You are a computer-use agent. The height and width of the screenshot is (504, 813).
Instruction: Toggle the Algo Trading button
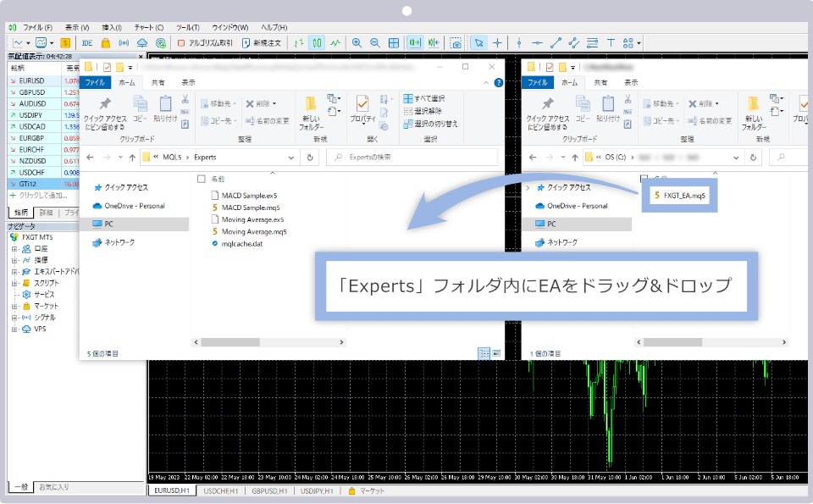[205, 43]
